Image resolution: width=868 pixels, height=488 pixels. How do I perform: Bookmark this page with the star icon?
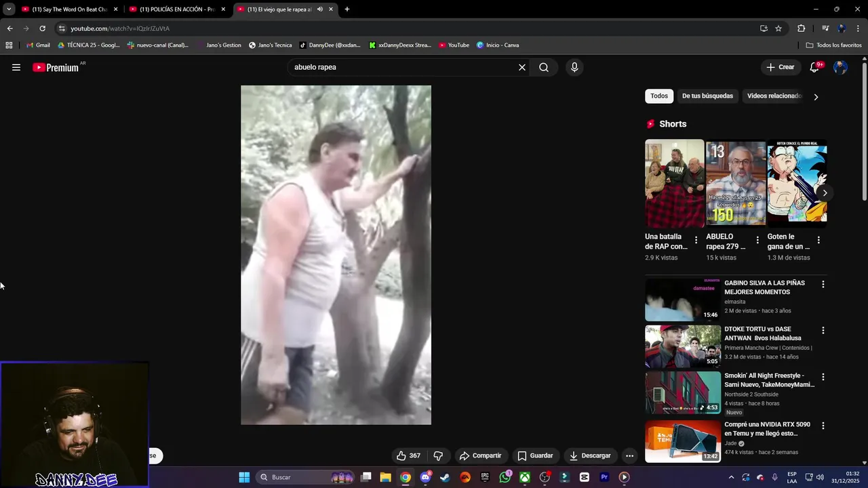778,28
